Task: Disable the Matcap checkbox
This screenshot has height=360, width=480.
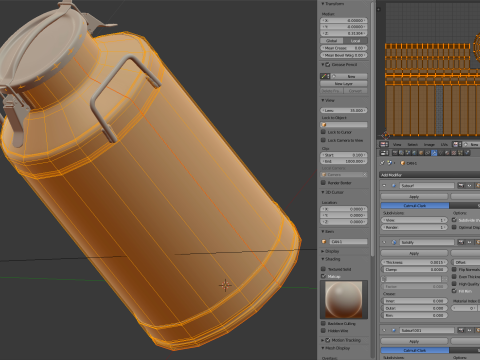Action: pyautogui.click(x=323, y=276)
